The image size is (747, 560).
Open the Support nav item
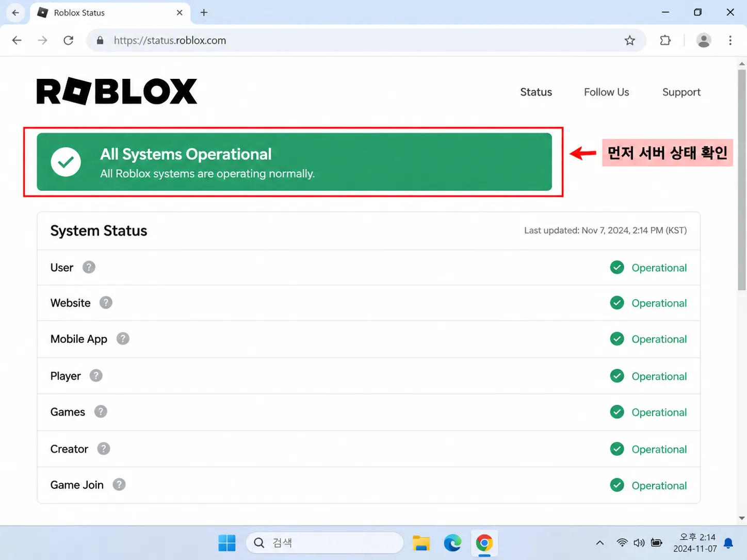coord(681,92)
